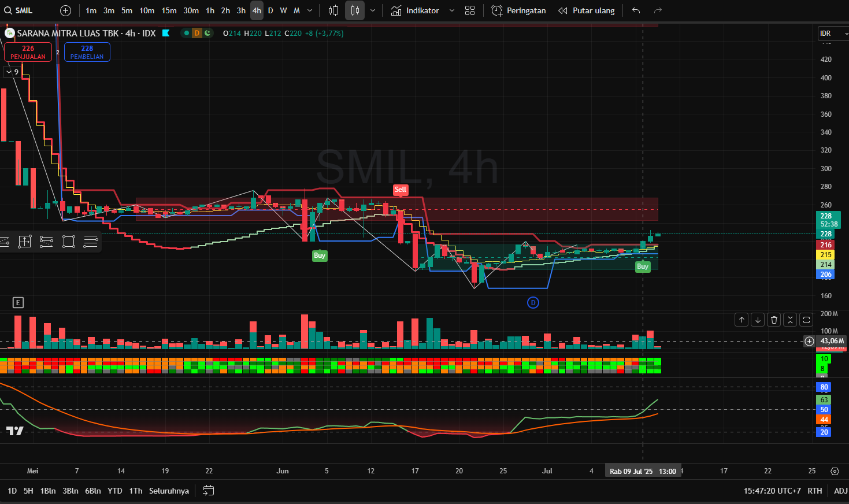Click the add symbol plus icon
The height and width of the screenshot is (504, 849).
click(x=66, y=10)
